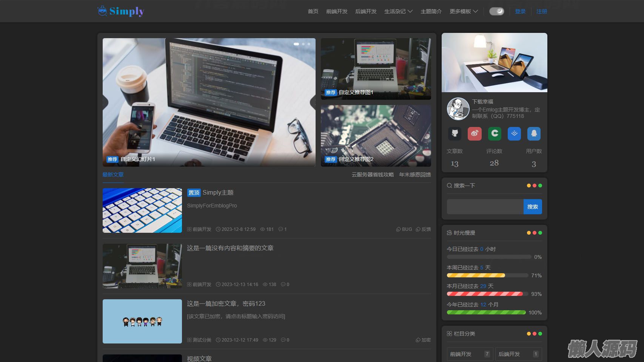Select the third carousel indicator dot
This screenshot has width=644, height=362.
coord(309,44)
